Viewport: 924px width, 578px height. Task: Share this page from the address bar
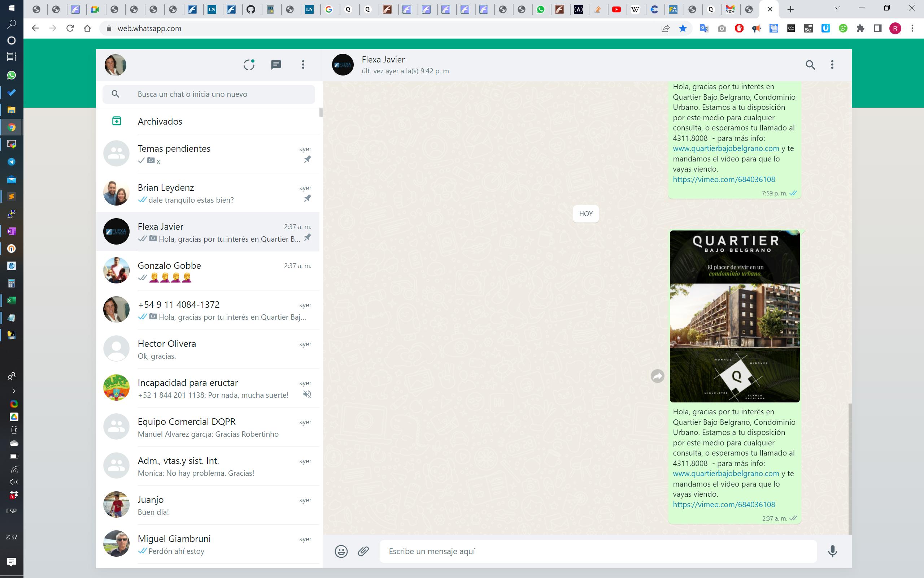tap(666, 28)
